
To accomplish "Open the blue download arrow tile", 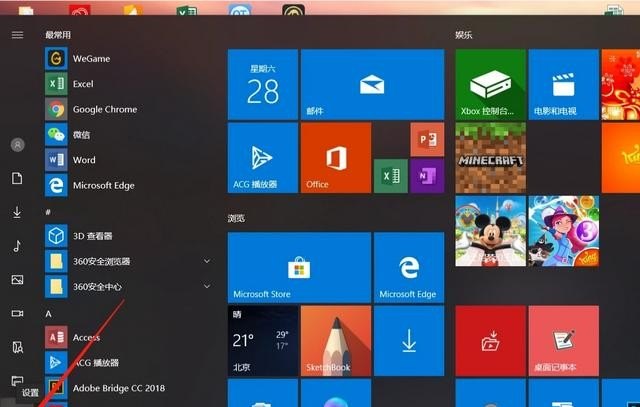I will (x=409, y=340).
